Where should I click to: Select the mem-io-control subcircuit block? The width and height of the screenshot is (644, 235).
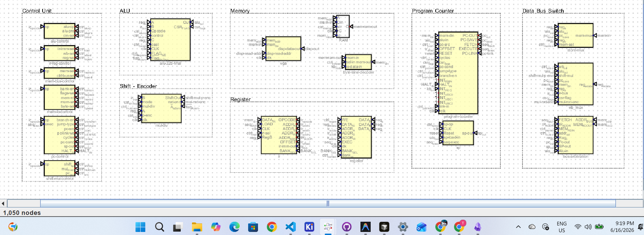(60, 98)
